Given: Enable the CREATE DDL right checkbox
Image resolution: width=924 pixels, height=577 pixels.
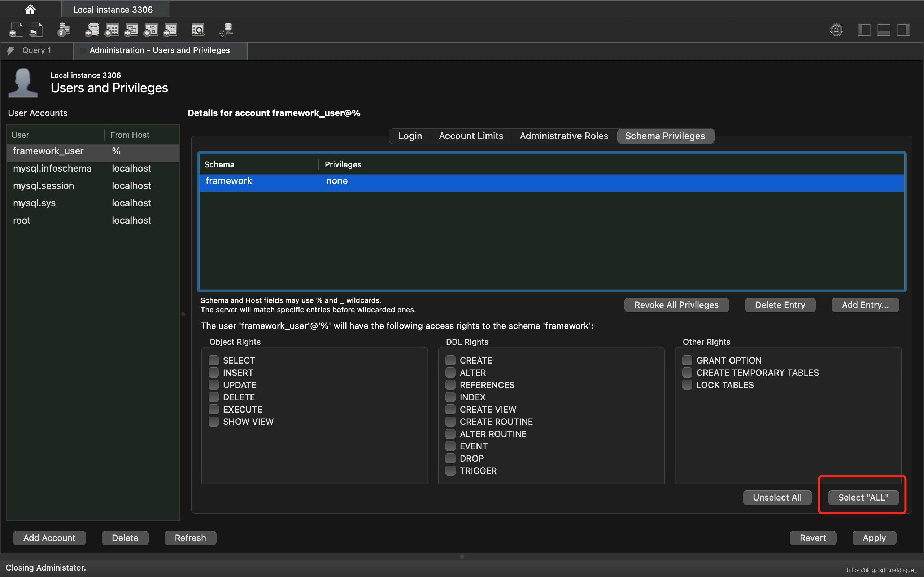Looking at the screenshot, I should coord(450,360).
